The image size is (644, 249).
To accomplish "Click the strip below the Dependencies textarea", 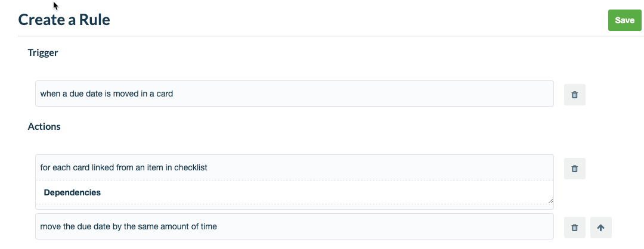I will coord(294,207).
